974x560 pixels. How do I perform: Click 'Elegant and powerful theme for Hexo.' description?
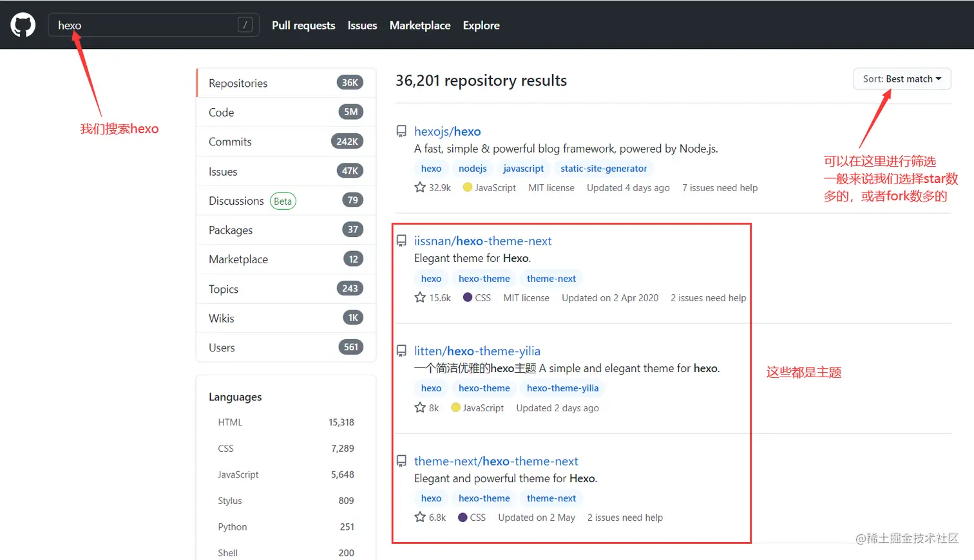[x=506, y=478]
